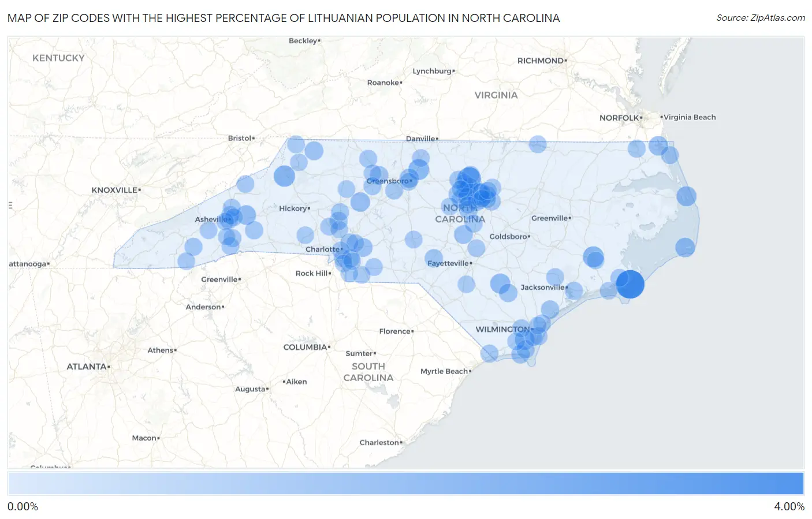Click the largest bubble near Jacksonville coast
Screen dimensions: 812x519
click(x=630, y=284)
